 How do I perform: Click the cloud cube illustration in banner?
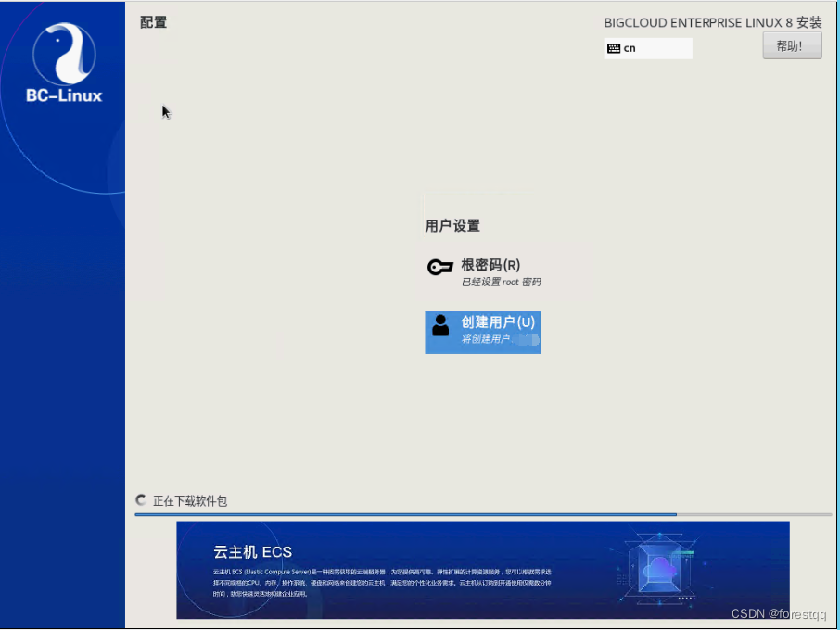(659, 570)
